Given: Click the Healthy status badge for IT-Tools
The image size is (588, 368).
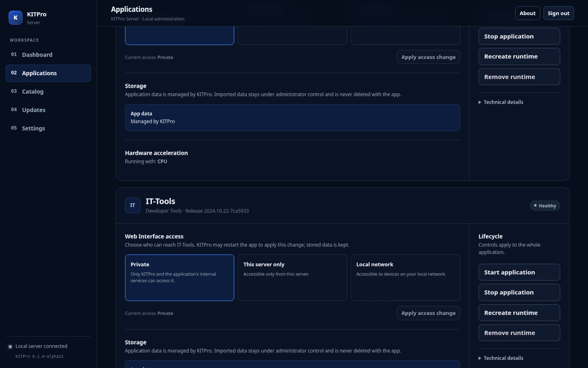Looking at the screenshot, I should [x=545, y=206].
